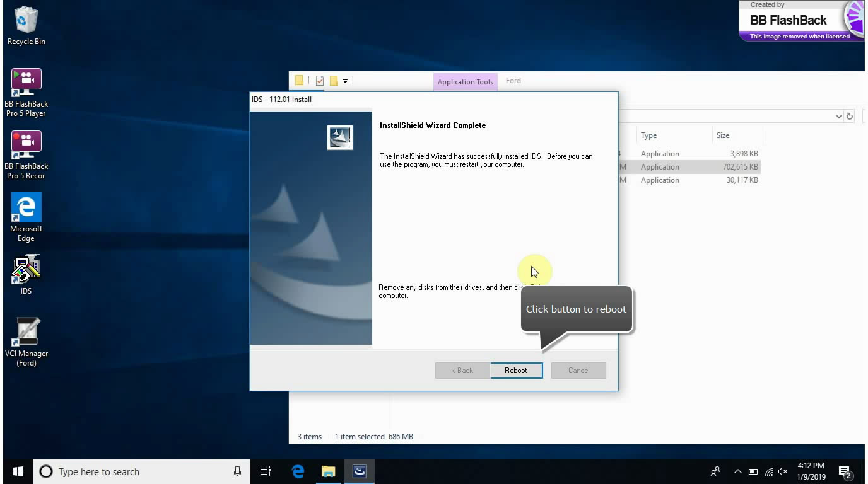Click the IDS installer taskbar icon
This screenshot has width=868, height=484.
click(360, 471)
